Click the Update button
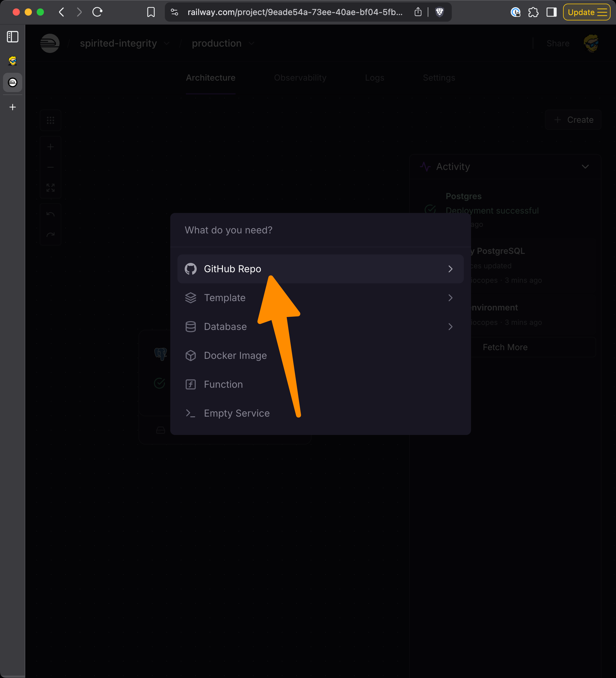 click(x=586, y=12)
